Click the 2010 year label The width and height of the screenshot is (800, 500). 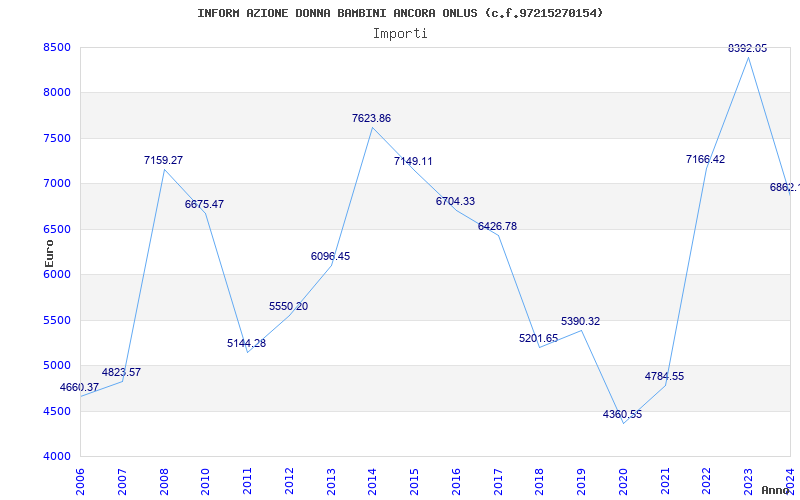[206, 482]
